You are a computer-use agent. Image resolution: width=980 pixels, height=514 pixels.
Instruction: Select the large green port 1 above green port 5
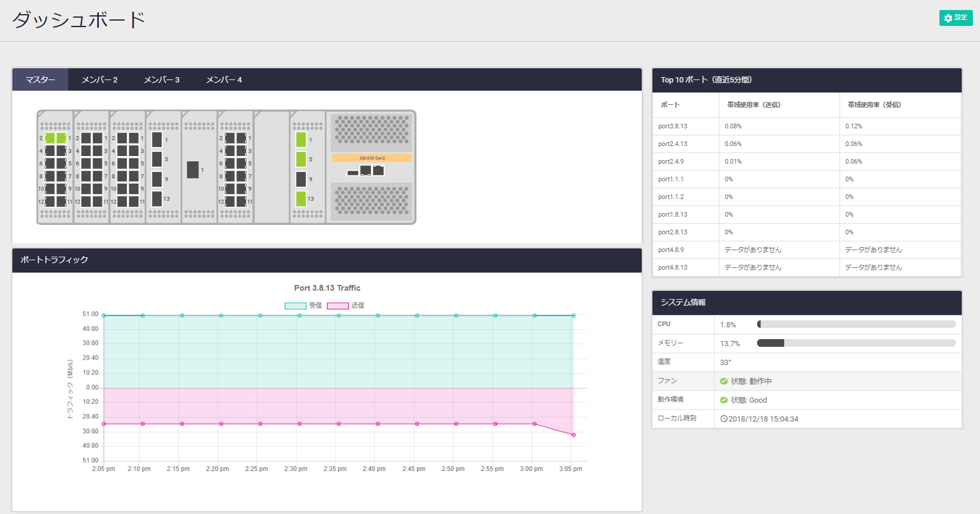[301, 140]
